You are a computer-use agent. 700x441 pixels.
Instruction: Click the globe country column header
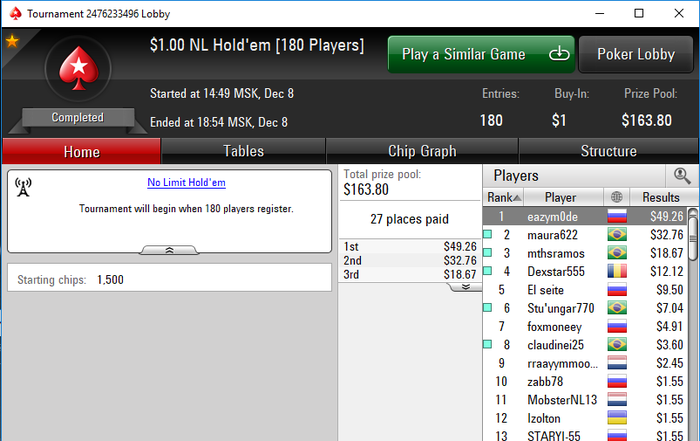tap(617, 197)
